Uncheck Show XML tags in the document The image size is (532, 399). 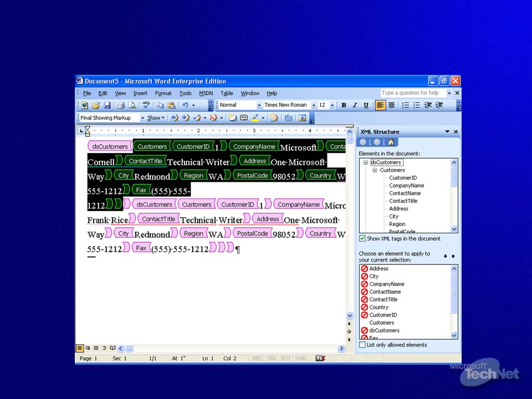point(362,238)
